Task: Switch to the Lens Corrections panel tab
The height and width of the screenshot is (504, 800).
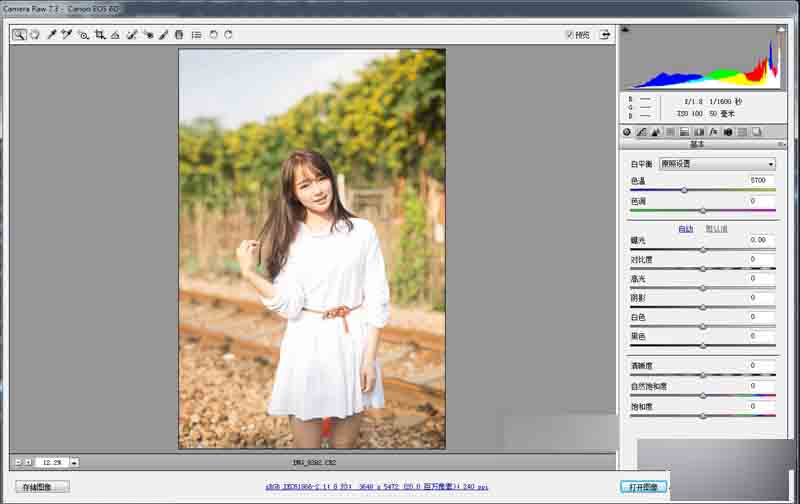Action: [x=699, y=132]
